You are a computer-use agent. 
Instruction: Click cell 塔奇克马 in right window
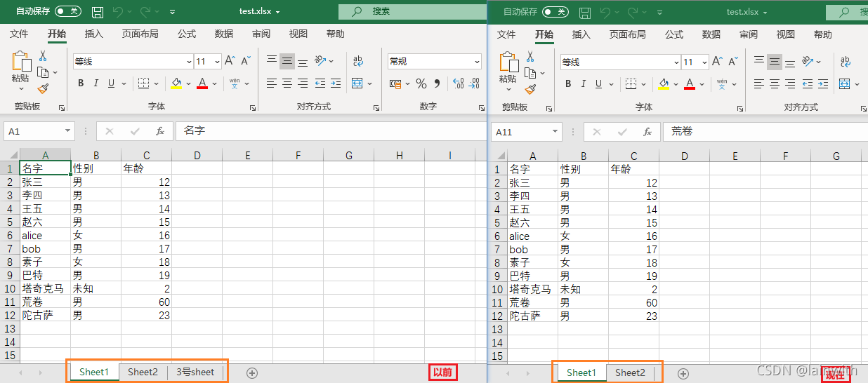tap(532, 289)
